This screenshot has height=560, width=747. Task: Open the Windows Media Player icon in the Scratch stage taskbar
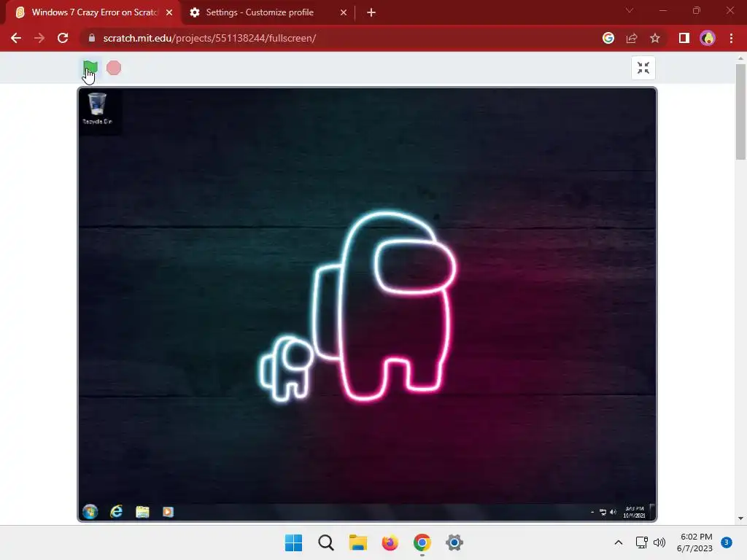pyautogui.click(x=168, y=512)
